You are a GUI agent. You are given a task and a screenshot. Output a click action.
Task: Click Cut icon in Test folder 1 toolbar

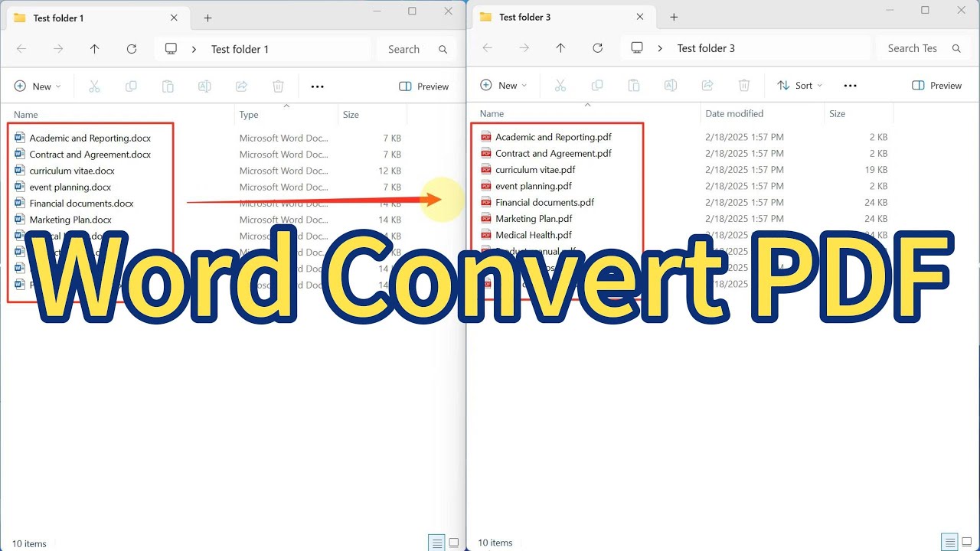tap(94, 86)
